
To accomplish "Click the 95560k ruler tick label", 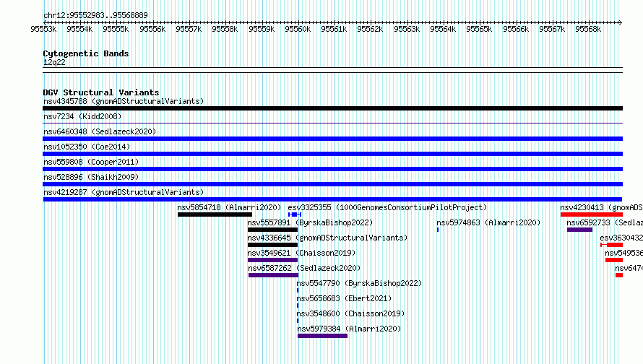I will [x=298, y=29].
